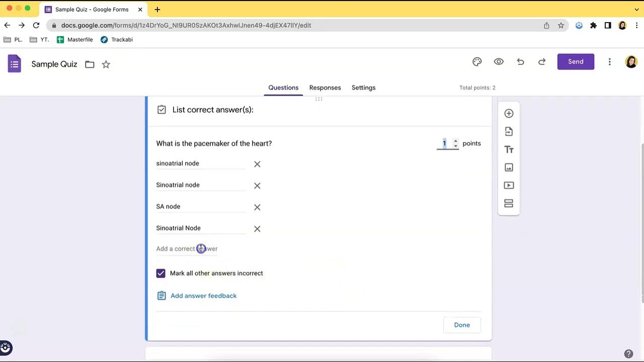Expand the browser tab search chevron

point(636,10)
